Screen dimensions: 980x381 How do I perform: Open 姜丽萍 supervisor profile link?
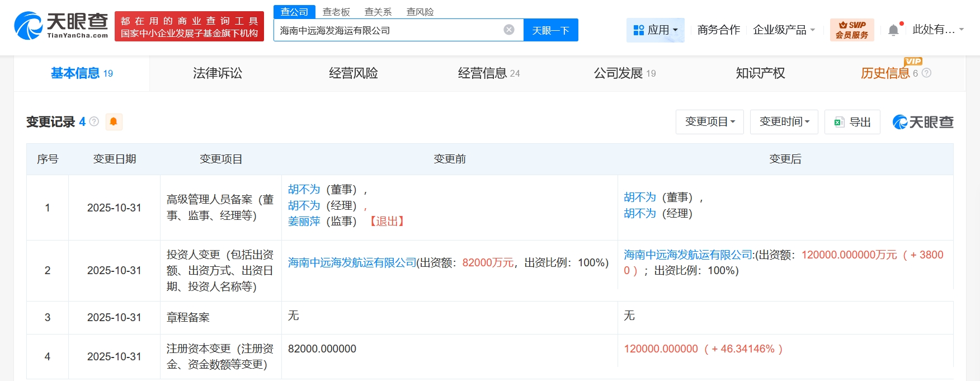pos(304,222)
